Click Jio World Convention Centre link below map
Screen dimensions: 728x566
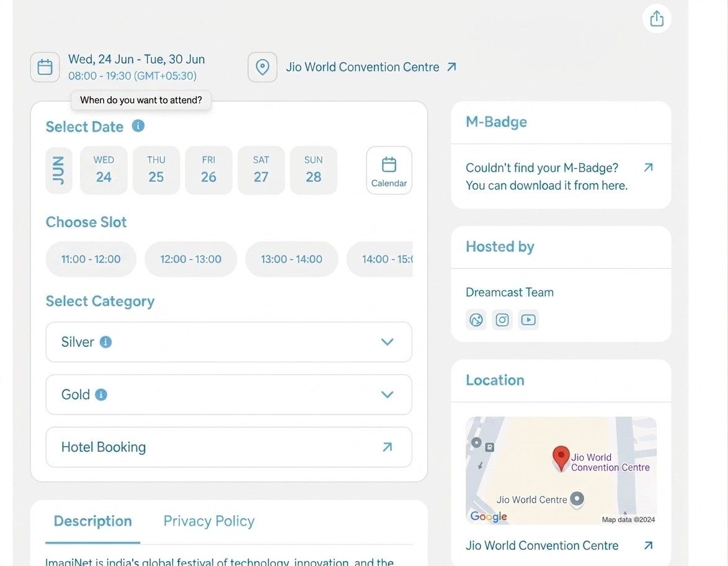click(x=542, y=546)
